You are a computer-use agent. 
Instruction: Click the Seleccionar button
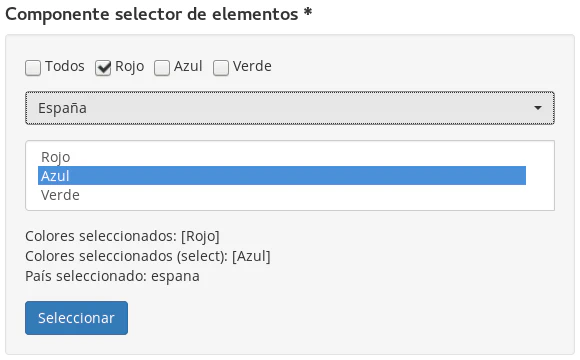pyautogui.click(x=77, y=318)
